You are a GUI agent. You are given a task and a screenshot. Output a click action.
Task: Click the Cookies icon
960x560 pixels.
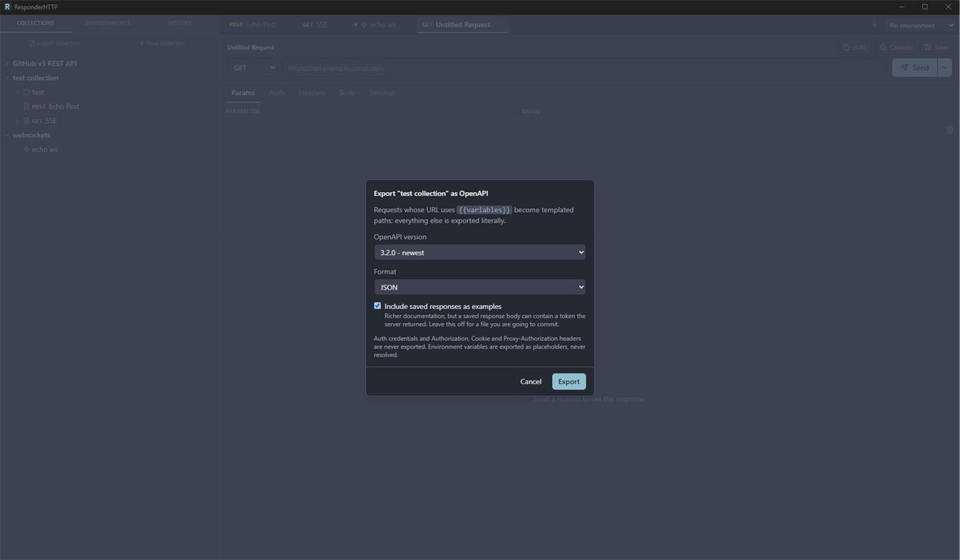(883, 48)
